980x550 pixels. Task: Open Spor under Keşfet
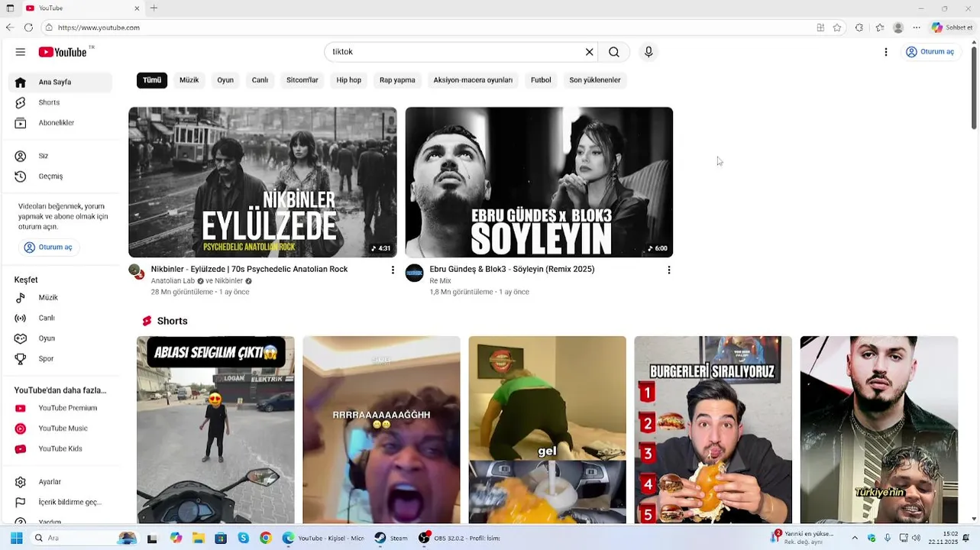[x=60, y=359]
